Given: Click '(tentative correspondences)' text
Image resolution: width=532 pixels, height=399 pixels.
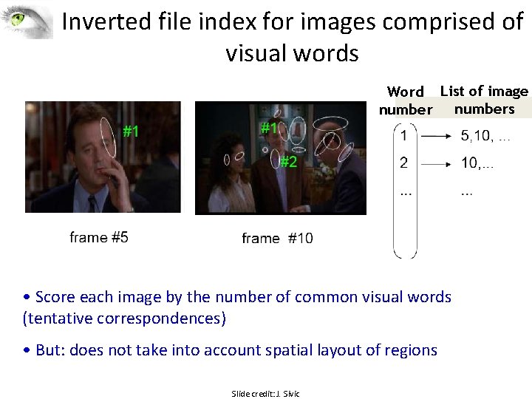Looking at the screenshot, I should [x=124, y=318].
